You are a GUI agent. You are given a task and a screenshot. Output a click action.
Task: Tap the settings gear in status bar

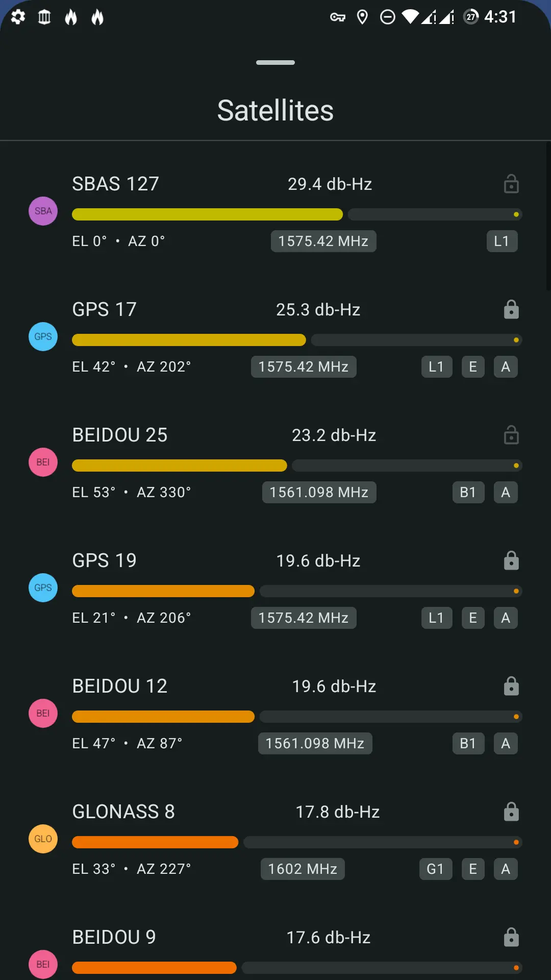tap(18, 17)
